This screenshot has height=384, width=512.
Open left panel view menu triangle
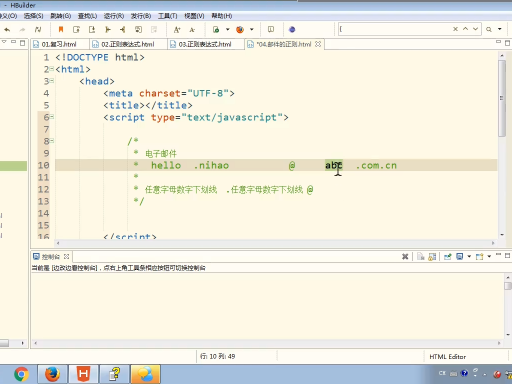coord(4,42)
